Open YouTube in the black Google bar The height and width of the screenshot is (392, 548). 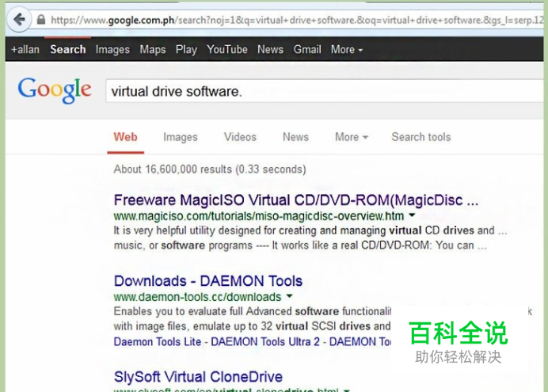[x=227, y=49]
